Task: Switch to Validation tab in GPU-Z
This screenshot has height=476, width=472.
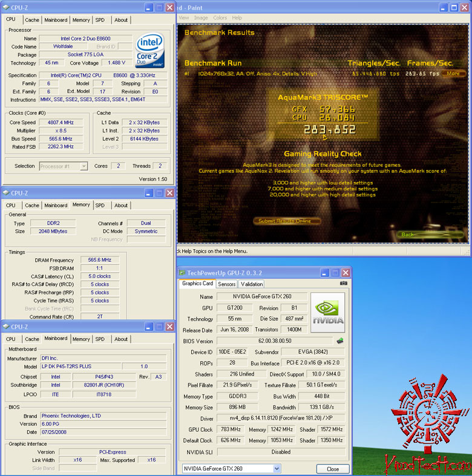Action: (252, 284)
